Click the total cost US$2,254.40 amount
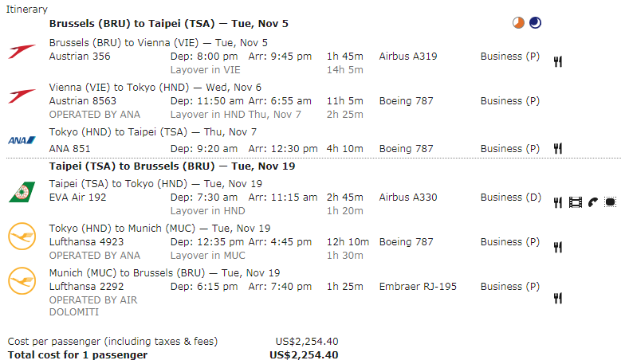This screenshot has width=629, height=364. tap(304, 355)
